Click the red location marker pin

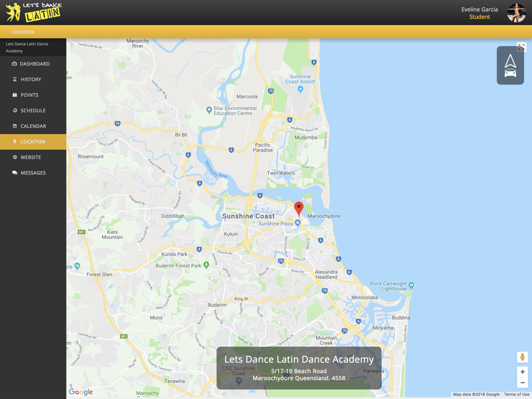(298, 209)
